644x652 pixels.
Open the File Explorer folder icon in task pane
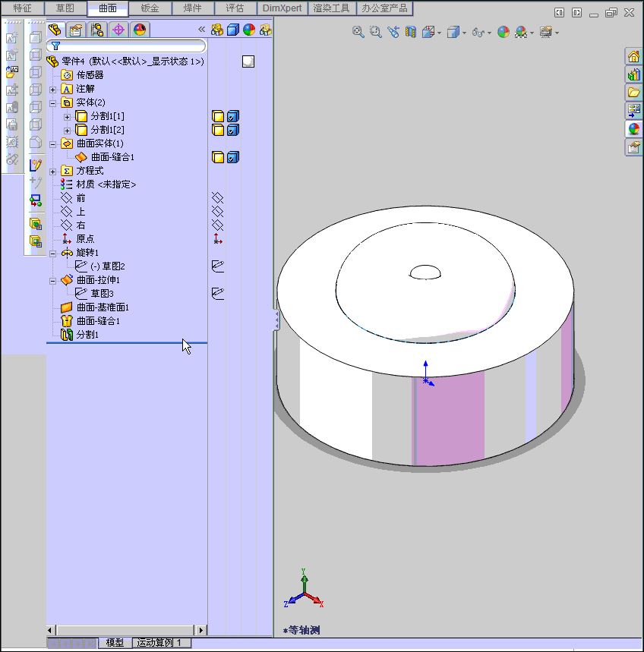(633, 93)
